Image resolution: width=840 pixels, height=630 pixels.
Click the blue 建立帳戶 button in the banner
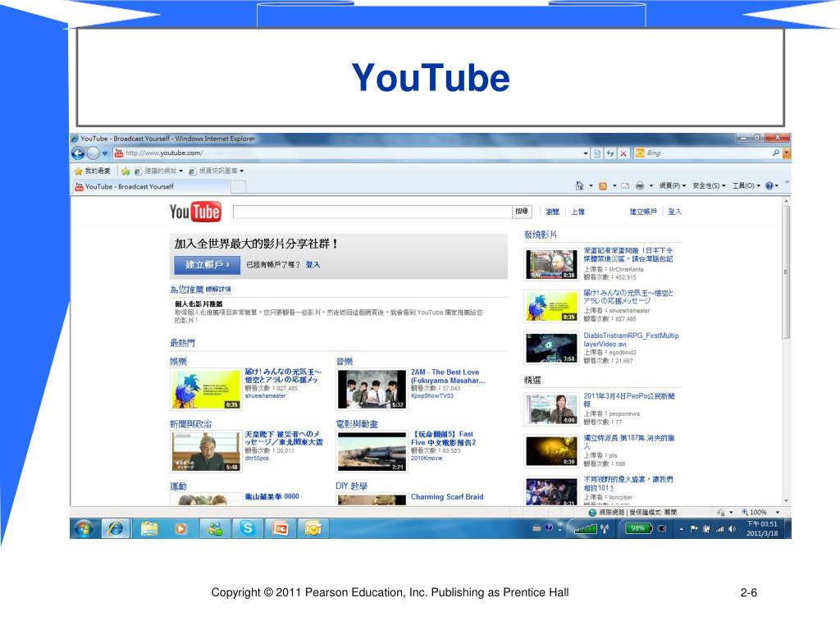207,265
